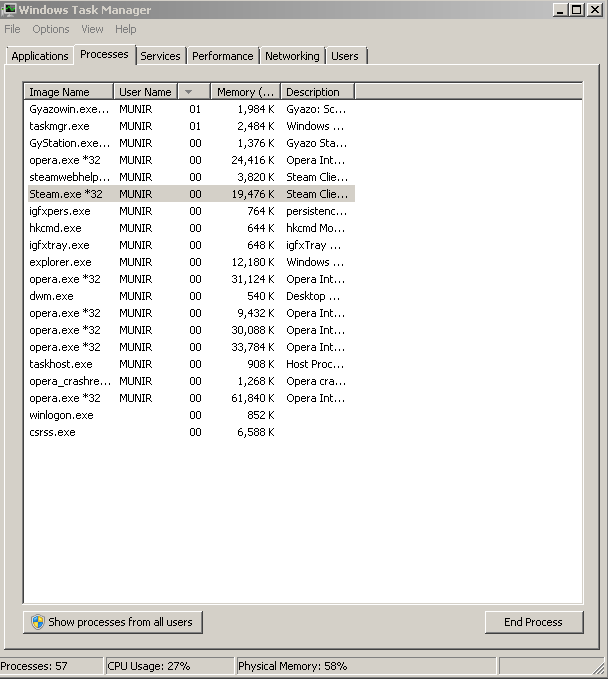The width and height of the screenshot is (608, 679).
Task: Click the window resize grip corner
Action: [599, 669]
